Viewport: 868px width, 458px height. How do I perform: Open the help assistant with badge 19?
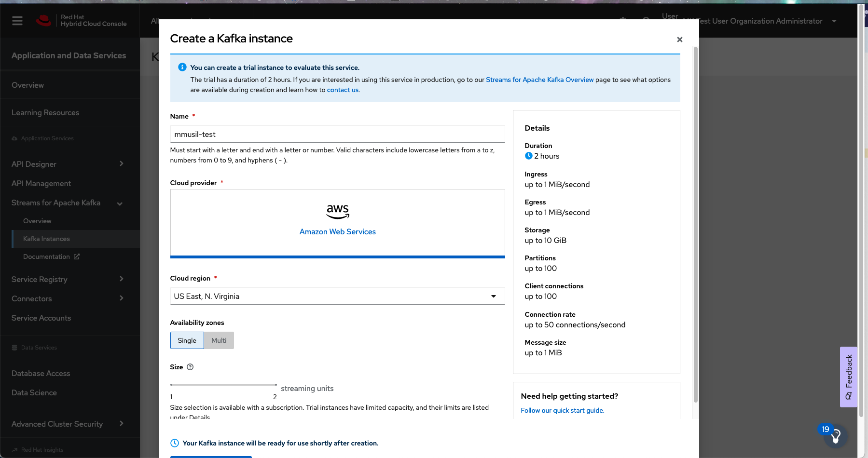click(x=836, y=436)
